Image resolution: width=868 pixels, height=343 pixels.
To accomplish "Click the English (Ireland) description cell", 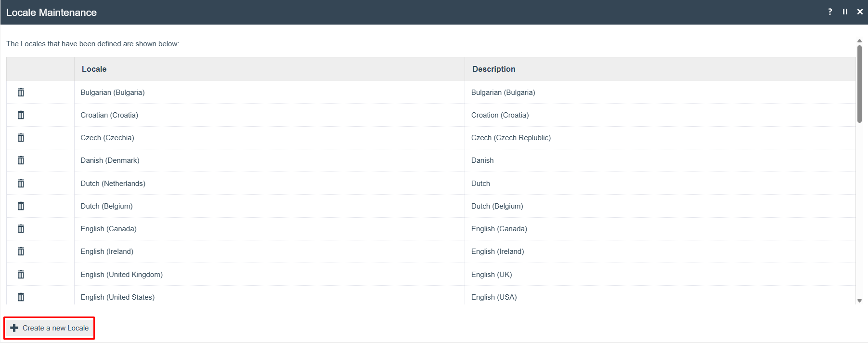I will coord(660,251).
